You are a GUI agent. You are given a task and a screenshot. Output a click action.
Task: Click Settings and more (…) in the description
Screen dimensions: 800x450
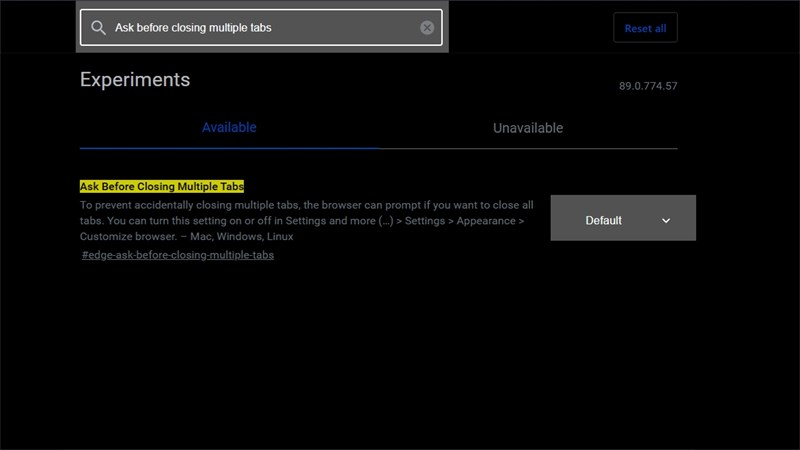point(340,221)
